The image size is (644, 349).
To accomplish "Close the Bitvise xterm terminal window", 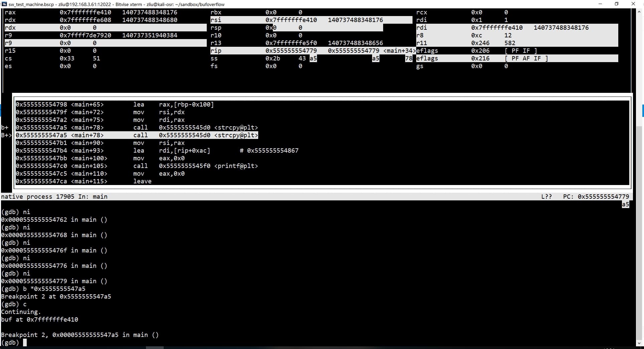I will (633, 4).
